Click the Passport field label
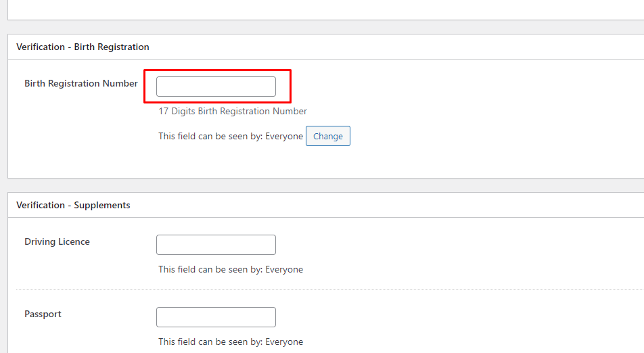644x353 pixels. (43, 314)
